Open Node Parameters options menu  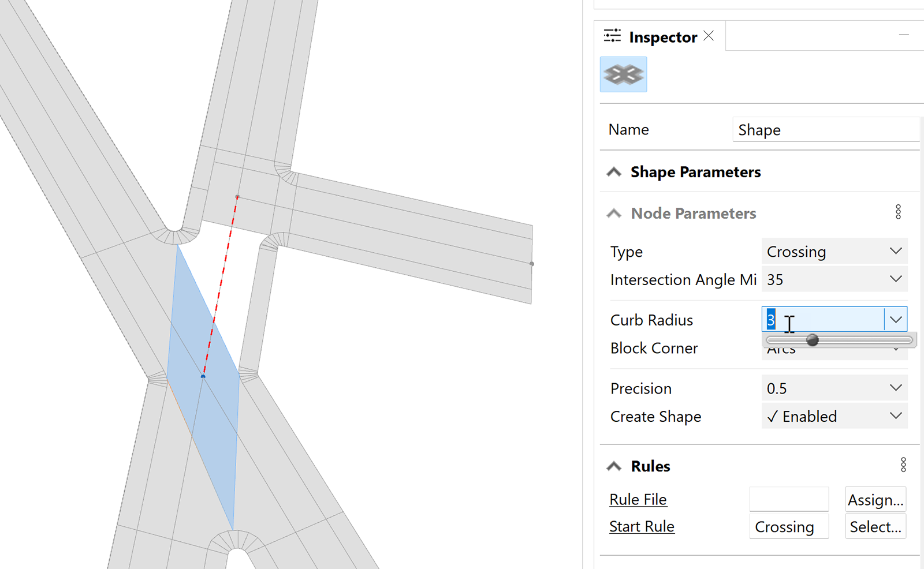(x=898, y=212)
